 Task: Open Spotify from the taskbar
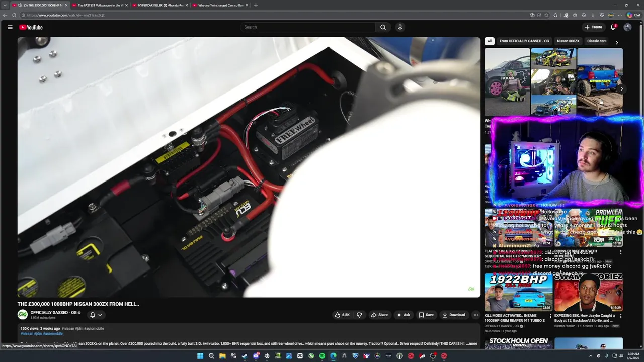pyautogui.click(x=322, y=356)
